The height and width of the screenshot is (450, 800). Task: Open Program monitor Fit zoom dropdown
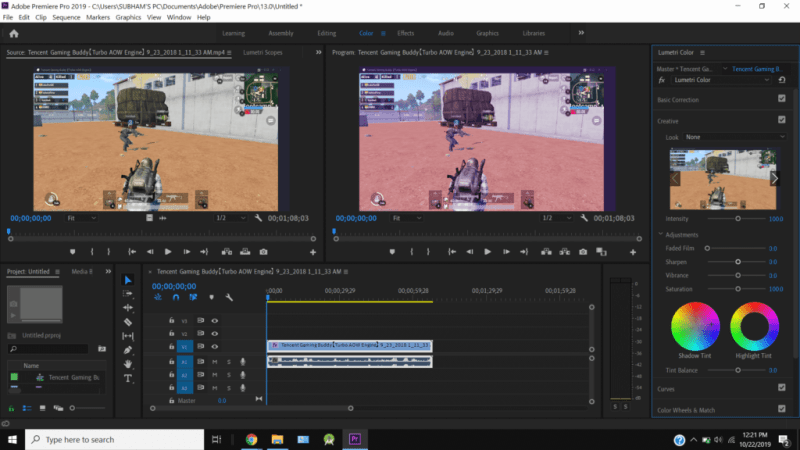pos(407,218)
